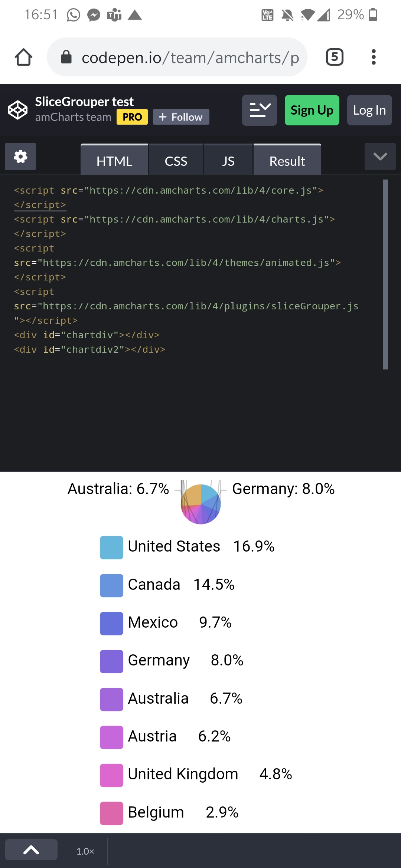Expand the bottom console panel
Viewport: 401px width, 868px height.
31,849
